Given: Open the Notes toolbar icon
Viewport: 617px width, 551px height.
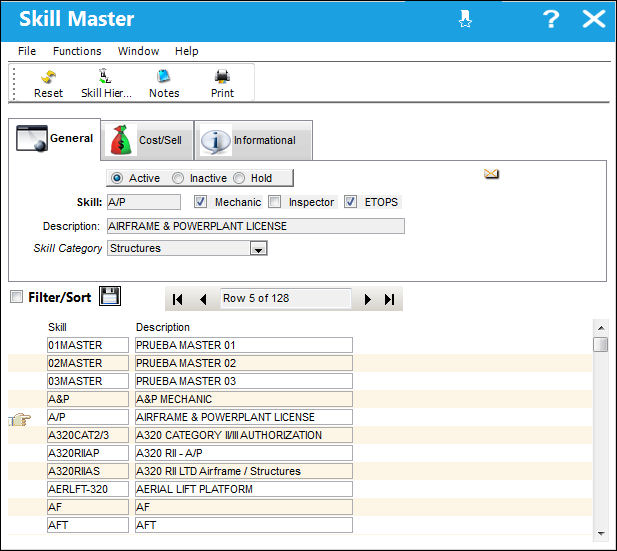Looking at the screenshot, I should point(163,76).
